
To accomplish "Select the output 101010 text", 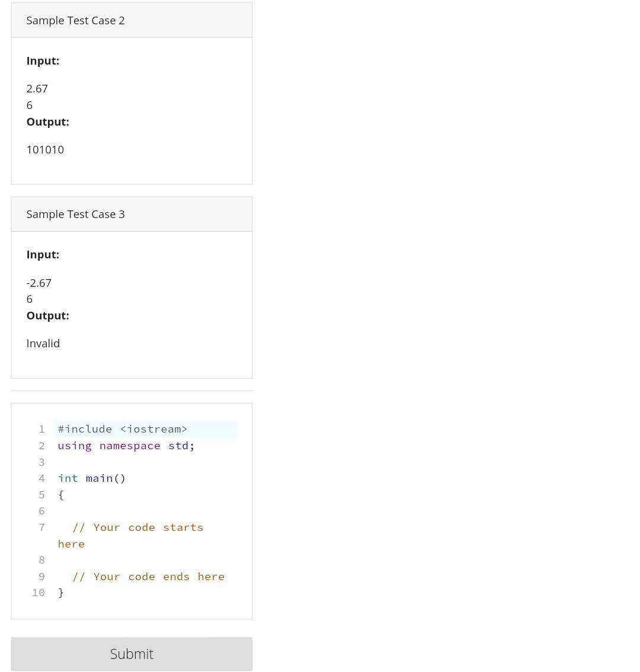I will point(44,149).
